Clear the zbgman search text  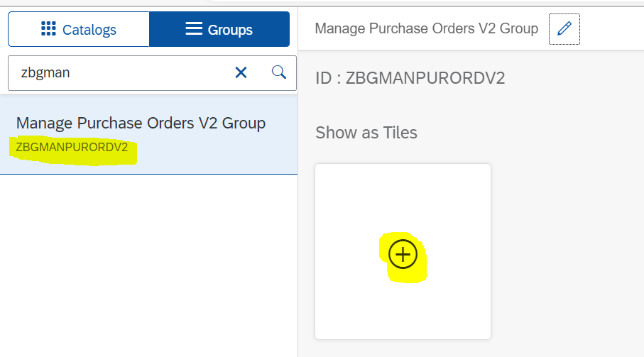[241, 72]
